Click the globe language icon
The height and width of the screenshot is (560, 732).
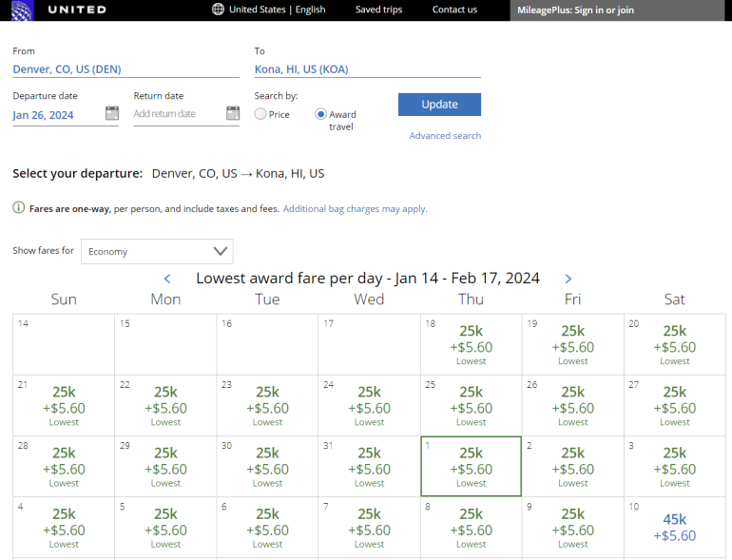(219, 10)
